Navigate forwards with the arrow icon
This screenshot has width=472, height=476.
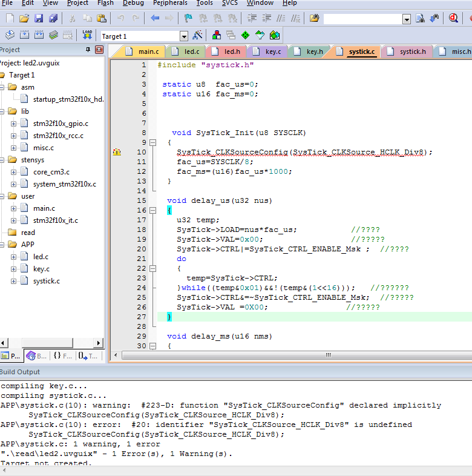pos(169,18)
